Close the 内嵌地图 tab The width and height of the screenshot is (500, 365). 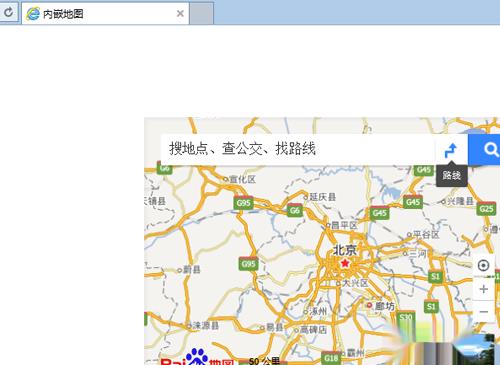180,14
